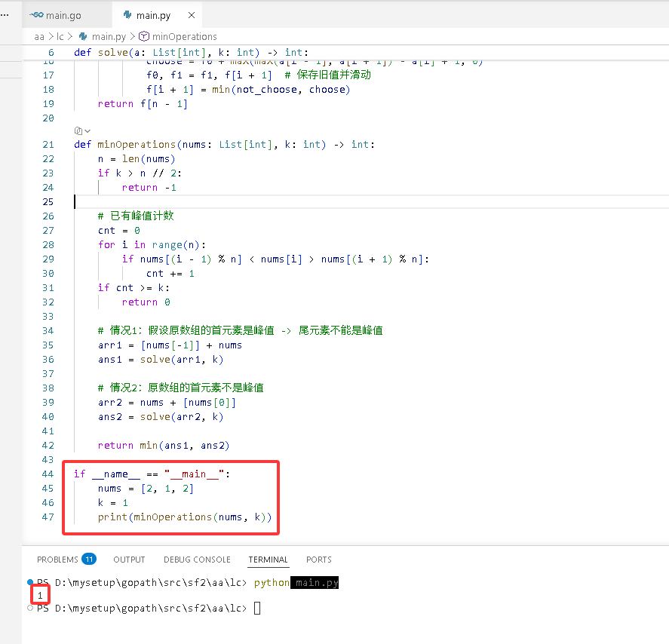669x644 pixels.
Task: Close the main.py tab
Action: (192, 15)
